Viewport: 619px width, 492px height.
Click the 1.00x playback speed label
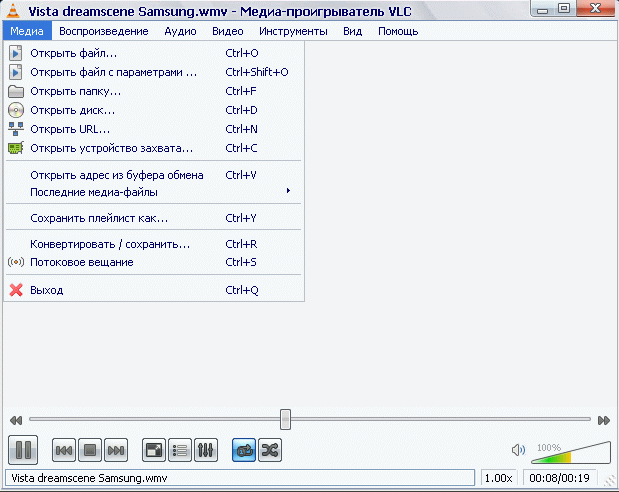click(x=498, y=478)
